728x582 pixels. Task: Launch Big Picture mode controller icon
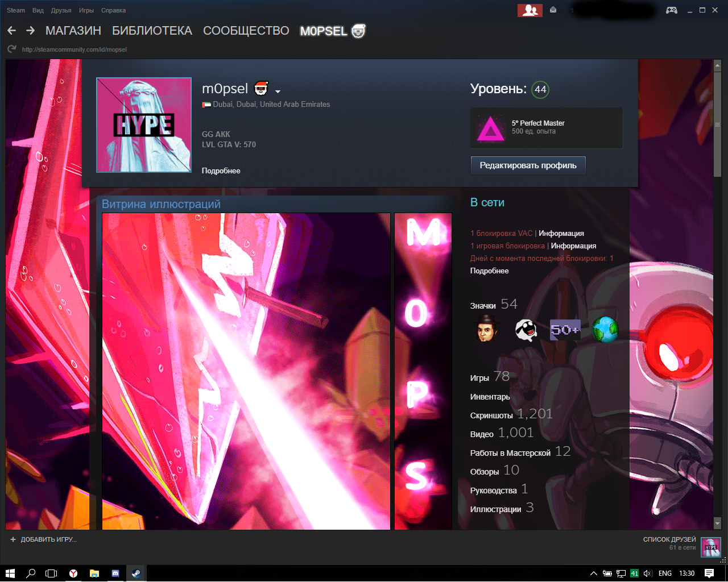672,10
